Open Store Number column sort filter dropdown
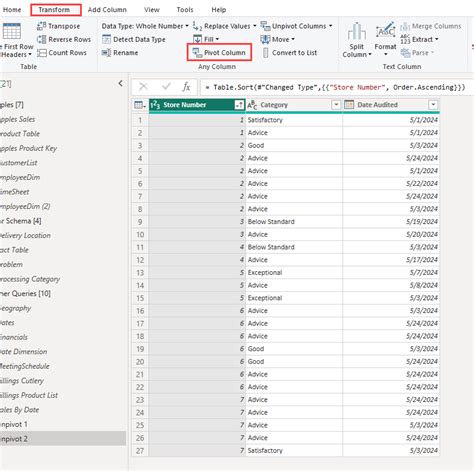The height and width of the screenshot is (471, 474). point(239,105)
